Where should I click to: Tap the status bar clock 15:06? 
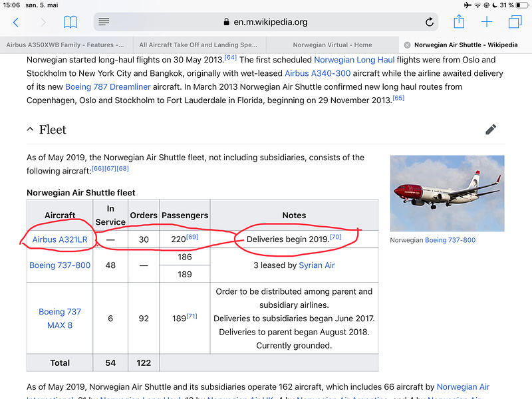11,5
